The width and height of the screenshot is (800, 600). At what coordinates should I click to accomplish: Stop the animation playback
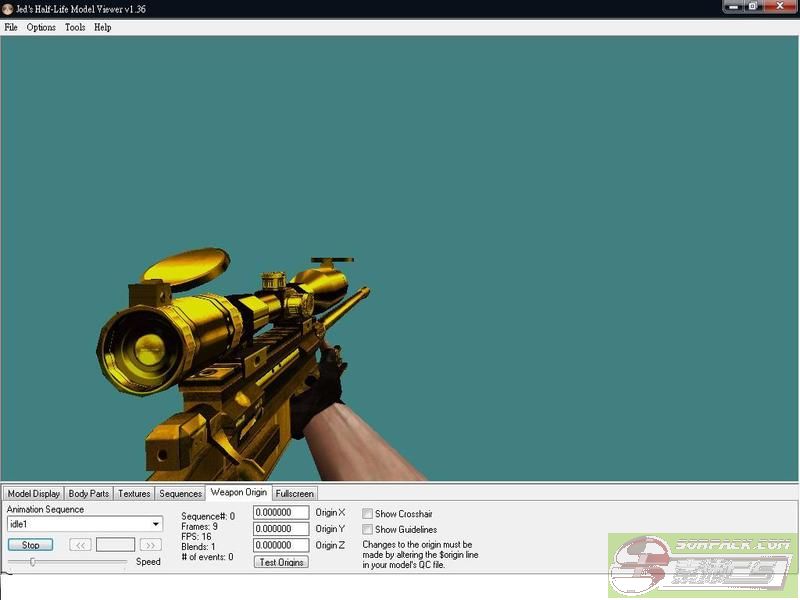click(x=31, y=545)
